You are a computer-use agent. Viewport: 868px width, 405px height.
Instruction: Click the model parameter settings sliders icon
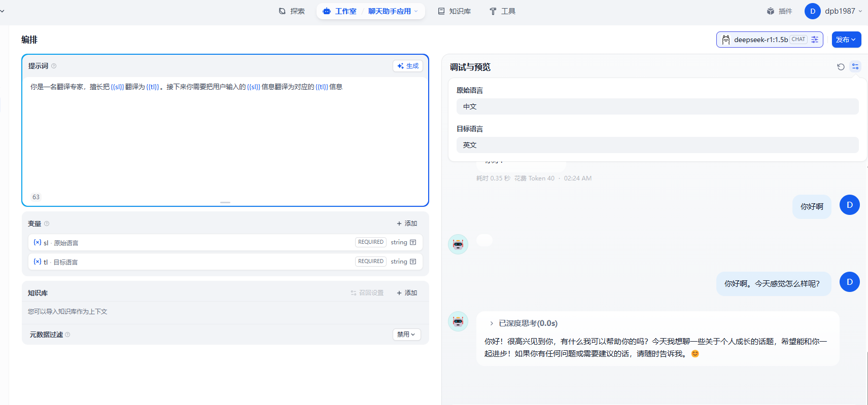[x=815, y=40]
